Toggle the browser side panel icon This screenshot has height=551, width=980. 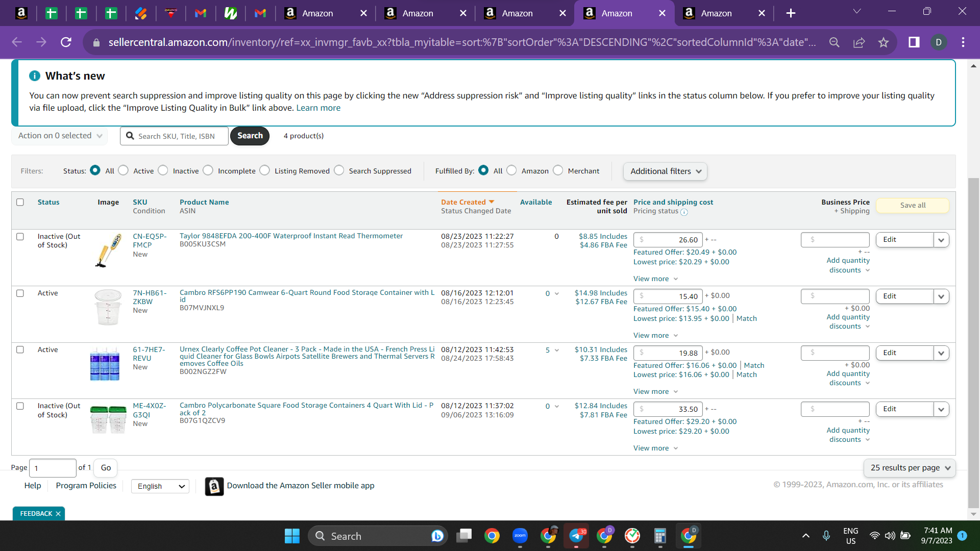[914, 42]
